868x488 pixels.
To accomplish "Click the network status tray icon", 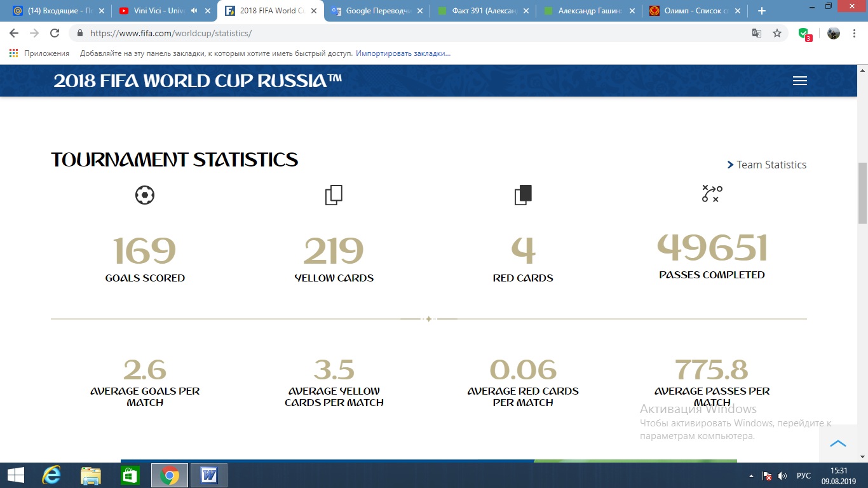I will [767, 476].
